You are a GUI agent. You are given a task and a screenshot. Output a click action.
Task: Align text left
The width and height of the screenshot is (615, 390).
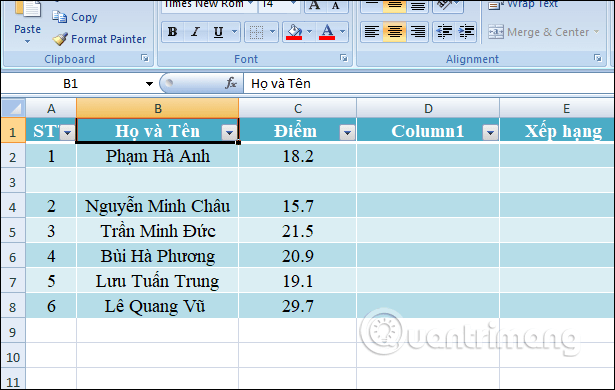[371, 32]
